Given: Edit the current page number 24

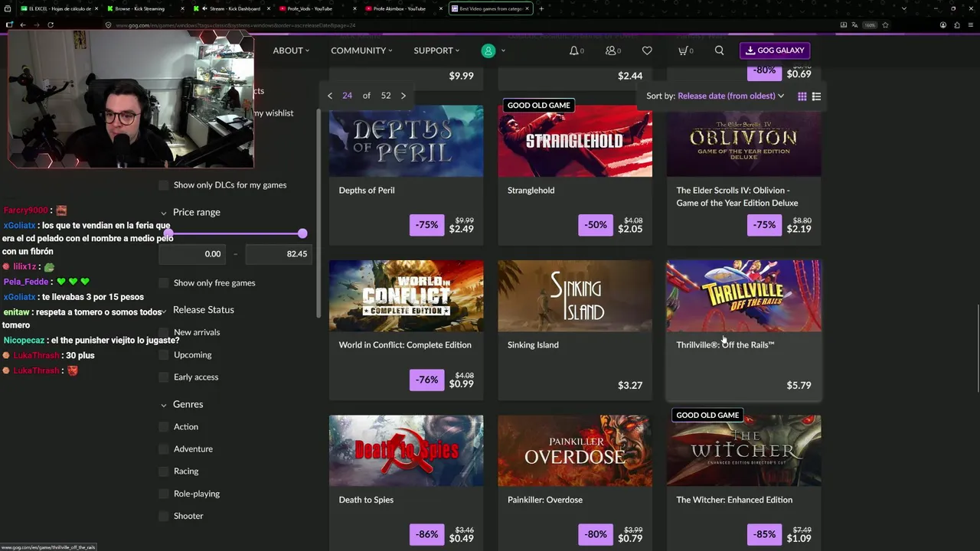Looking at the screenshot, I should [348, 96].
